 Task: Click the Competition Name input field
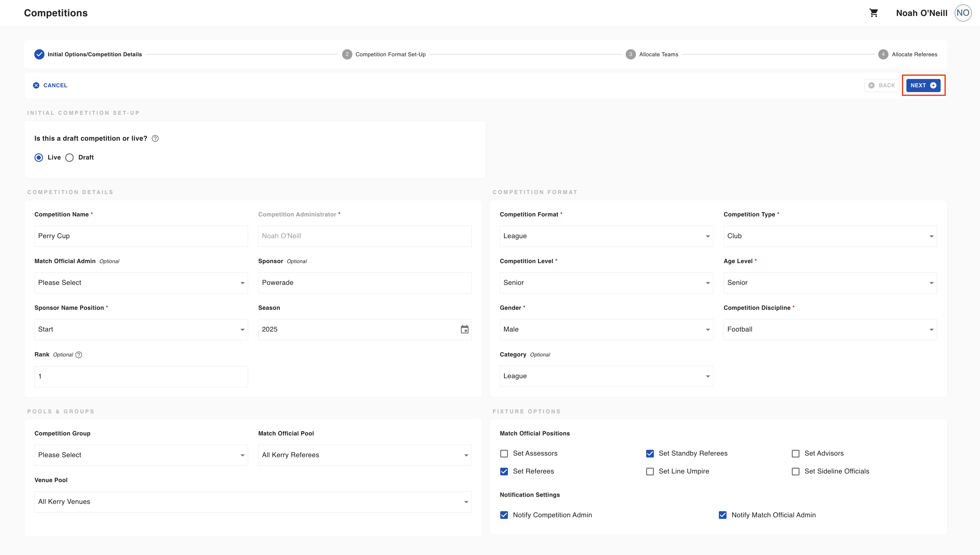click(141, 236)
